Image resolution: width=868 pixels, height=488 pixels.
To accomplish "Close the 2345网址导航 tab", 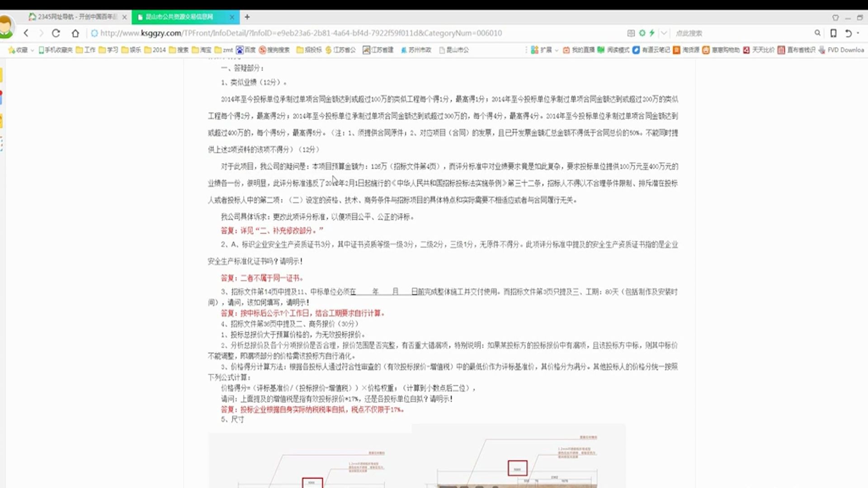I will click(x=125, y=17).
